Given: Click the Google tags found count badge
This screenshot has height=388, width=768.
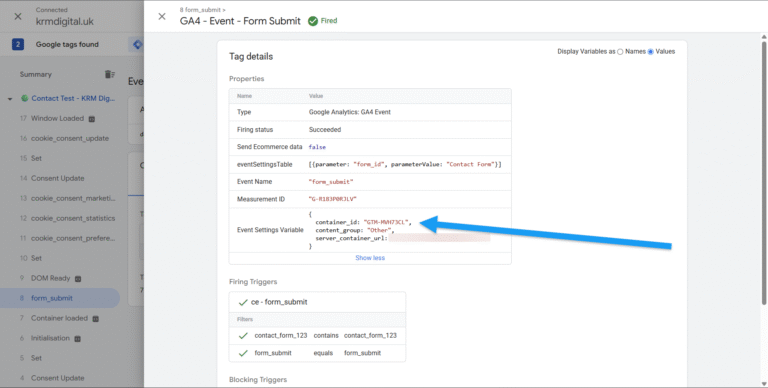Looking at the screenshot, I should coord(18,45).
